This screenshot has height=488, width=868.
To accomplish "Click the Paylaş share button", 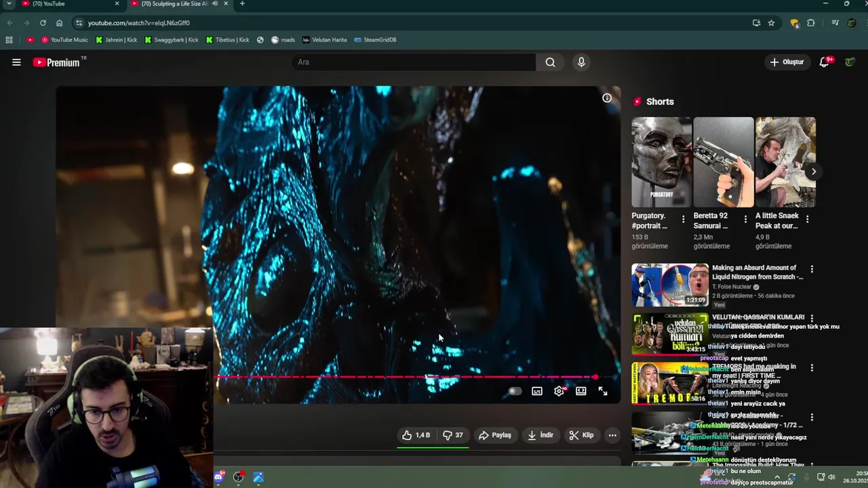I will [x=495, y=435].
